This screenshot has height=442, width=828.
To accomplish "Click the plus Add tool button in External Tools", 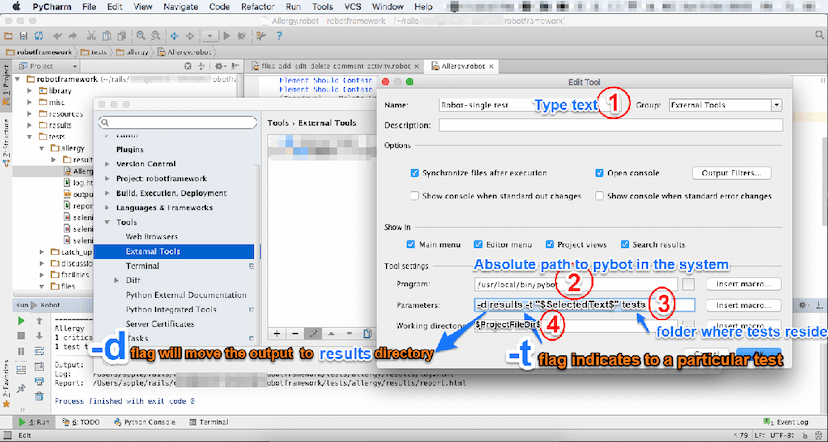I will pyautogui.click(x=278, y=334).
